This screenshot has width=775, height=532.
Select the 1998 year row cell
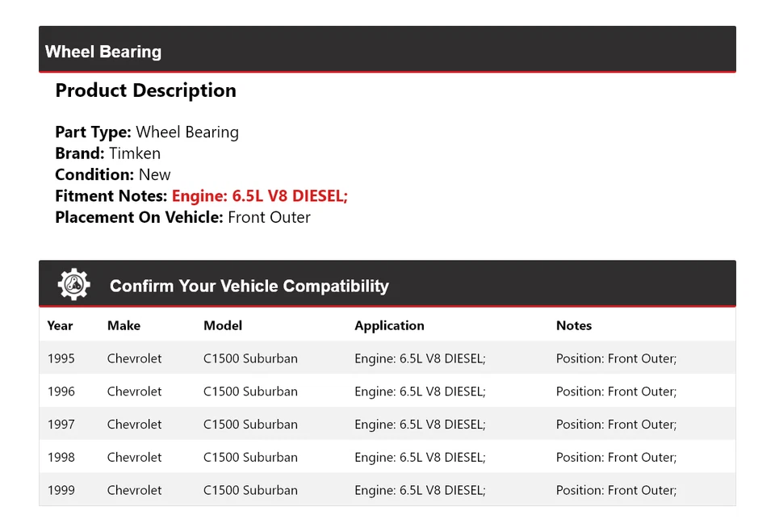(61, 458)
